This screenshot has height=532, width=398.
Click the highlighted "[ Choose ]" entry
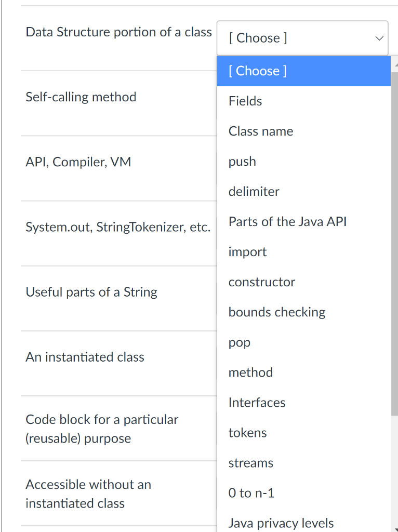pos(257,71)
